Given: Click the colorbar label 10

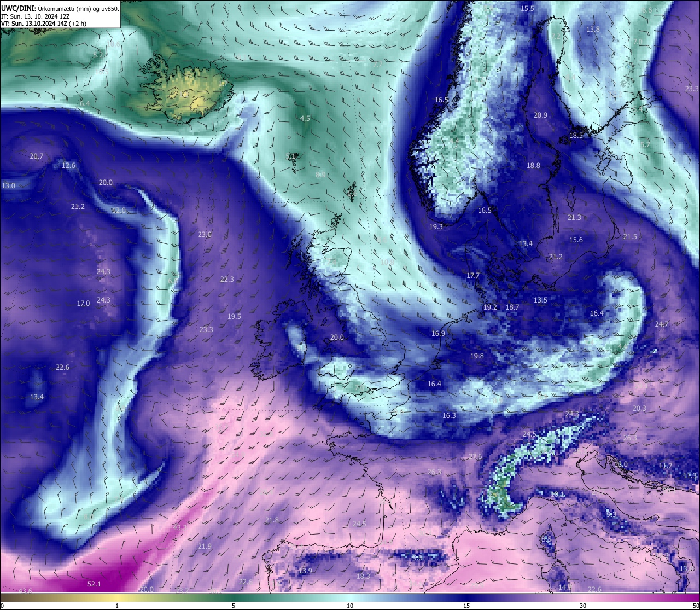Looking at the screenshot, I should point(350,606).
